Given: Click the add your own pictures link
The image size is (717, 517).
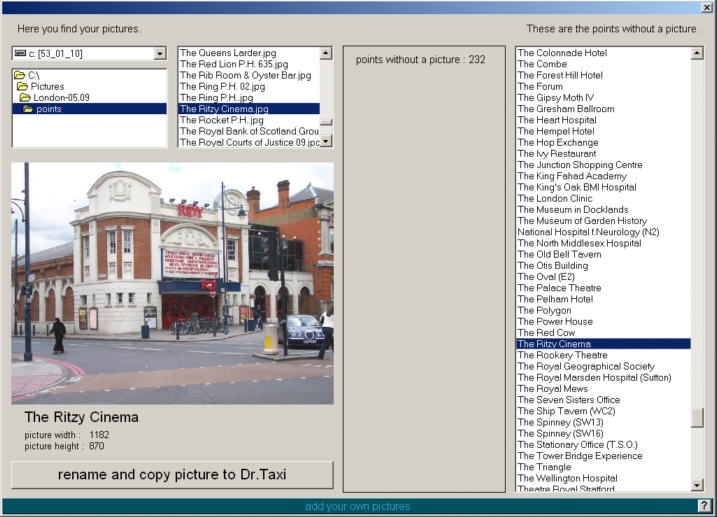Looking at the screenshot, I should (357, 506).
